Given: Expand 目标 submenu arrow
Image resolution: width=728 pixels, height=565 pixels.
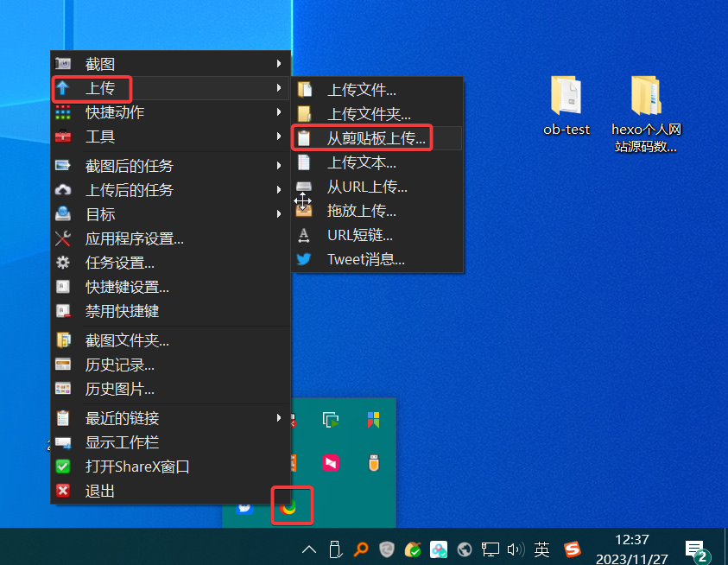Looking at the screenshot, I should point(279,213).
